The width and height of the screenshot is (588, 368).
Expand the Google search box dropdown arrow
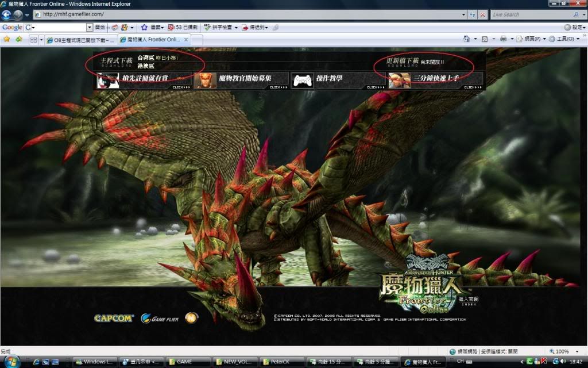[90, 28]
